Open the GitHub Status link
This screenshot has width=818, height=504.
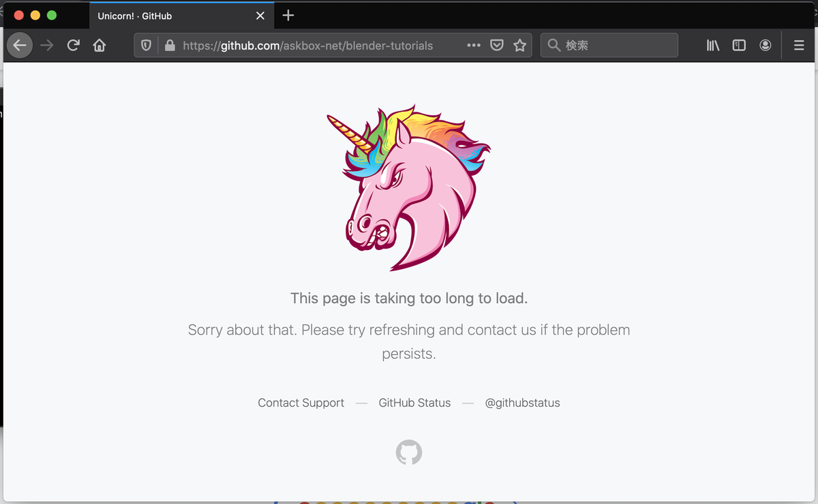tap(414, 403)
